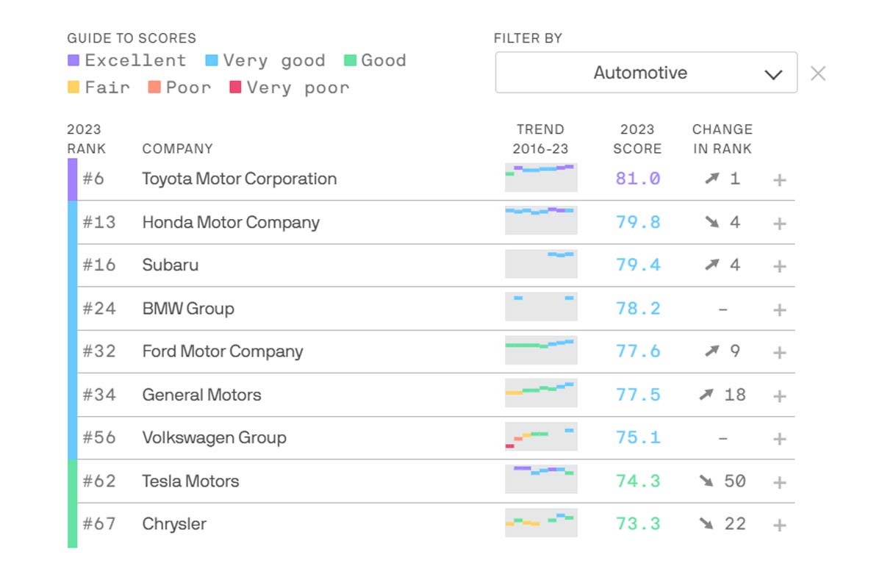Expand Honda Motor Company details plus icon

[780, 223]
